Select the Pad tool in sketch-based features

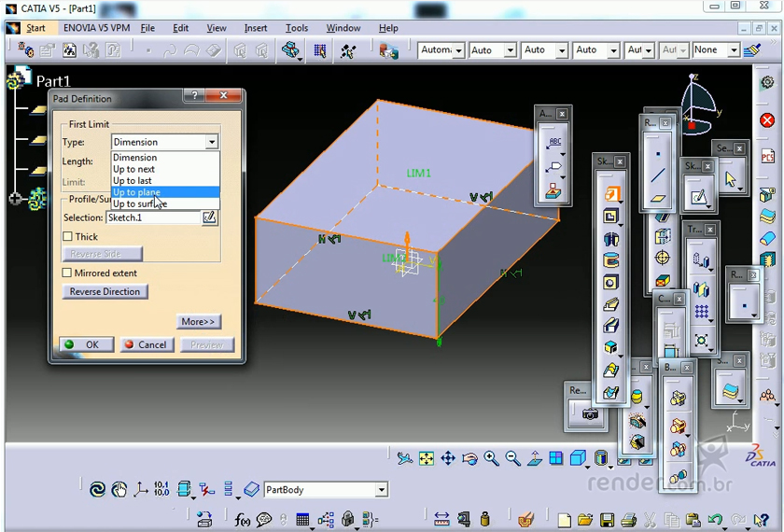(x=610, y=195)
